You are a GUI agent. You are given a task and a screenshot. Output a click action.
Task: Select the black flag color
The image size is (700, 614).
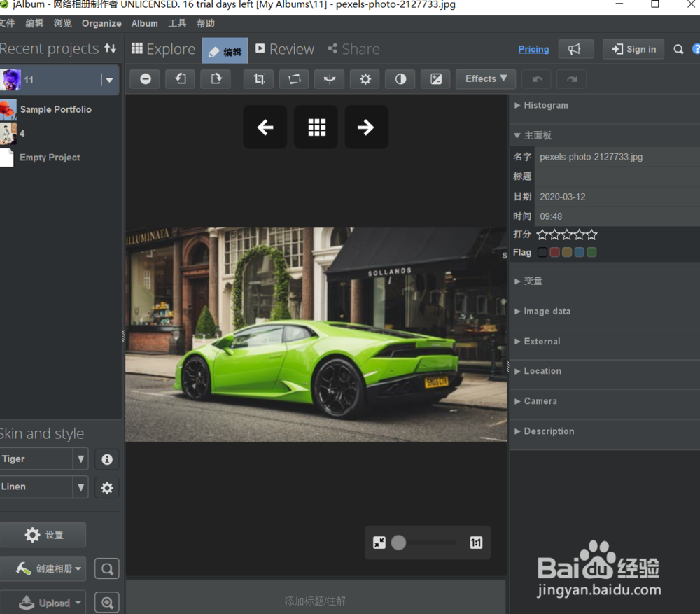click(542, 252)
